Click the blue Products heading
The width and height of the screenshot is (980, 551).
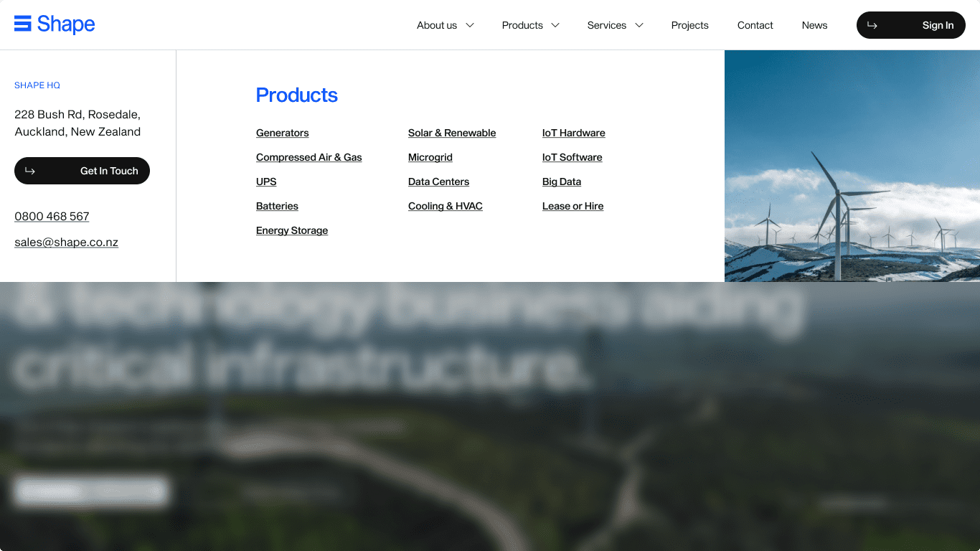297,95
